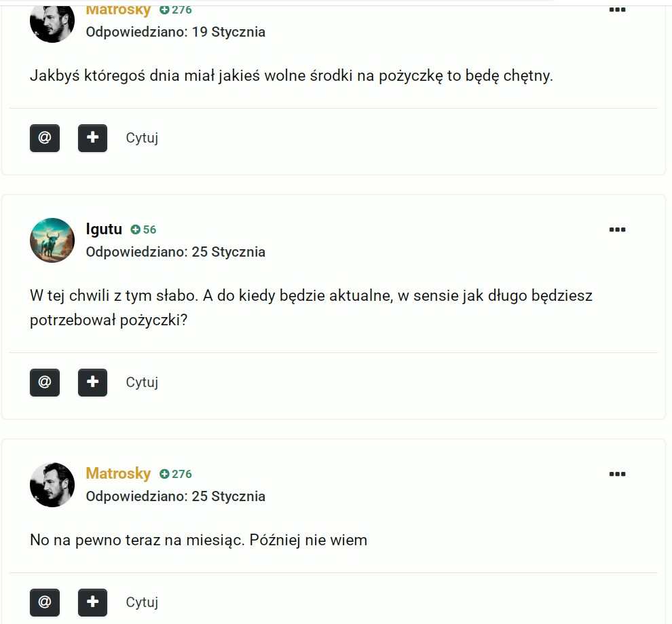Quote Igutu's post with Cytuj

tap(142, 382)
